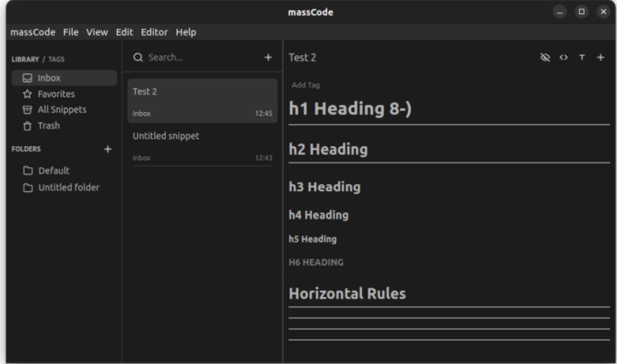
Task: Open the Editor menu
Action: pyautogui.click(x=154, y=32)
